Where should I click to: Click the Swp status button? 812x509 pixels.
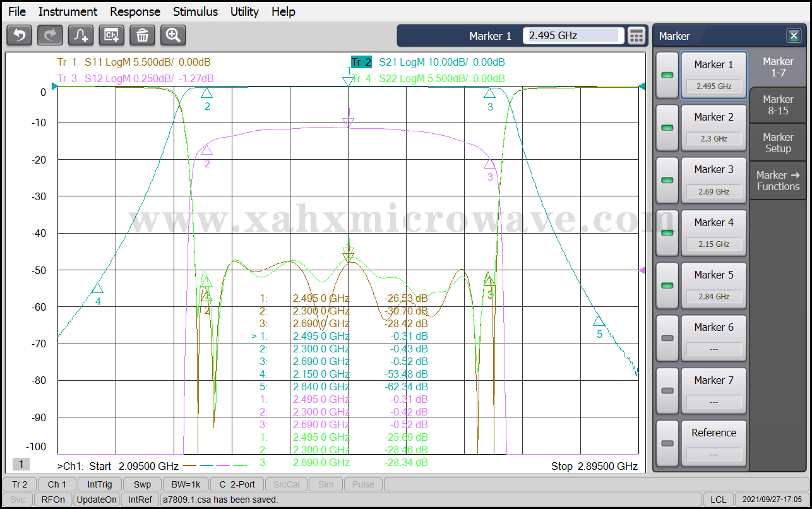pos(142,484)
